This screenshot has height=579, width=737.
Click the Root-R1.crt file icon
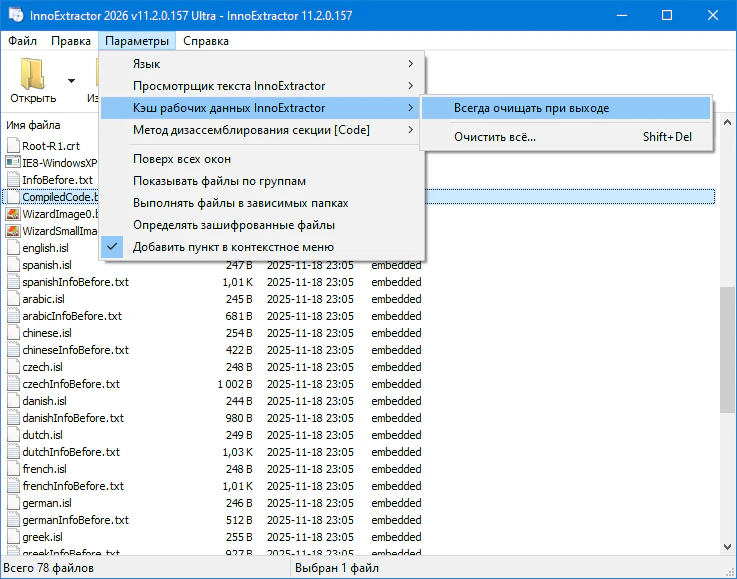(13, 145)
